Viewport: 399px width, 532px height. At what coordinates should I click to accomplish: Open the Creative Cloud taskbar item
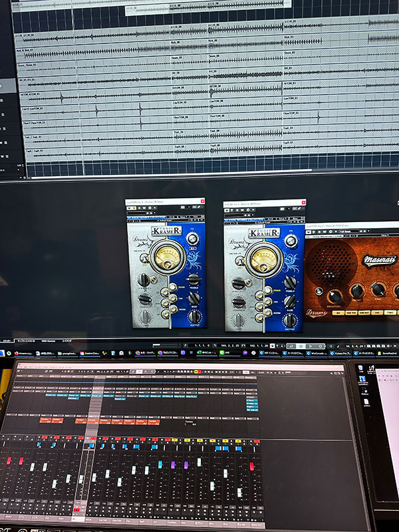click(x=89, y=353)
